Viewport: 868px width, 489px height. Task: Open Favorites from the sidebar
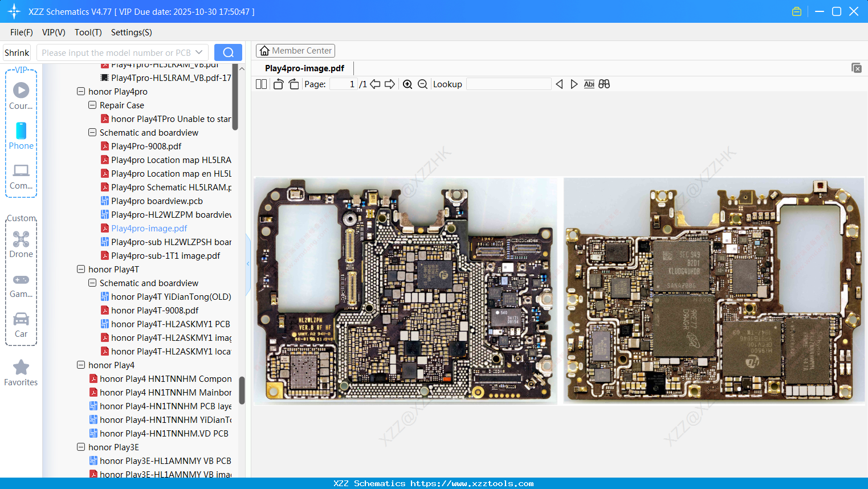point(21,373)
